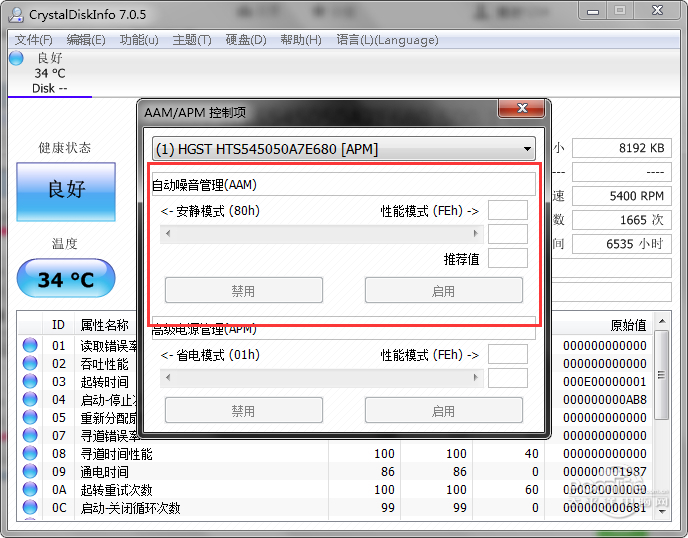Click the 5400 RPM rotation speed field
This screenshot has width=688, height=538.
(x=622, y=196)
